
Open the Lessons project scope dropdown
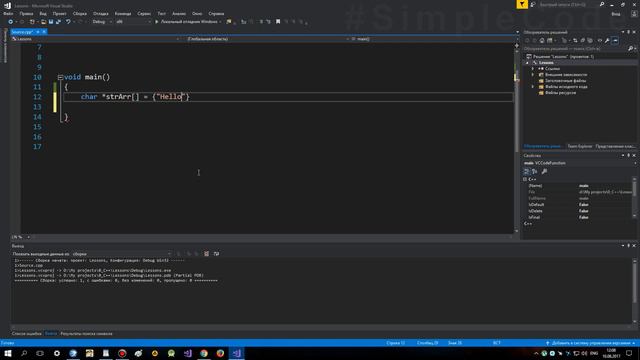(96, 39)
